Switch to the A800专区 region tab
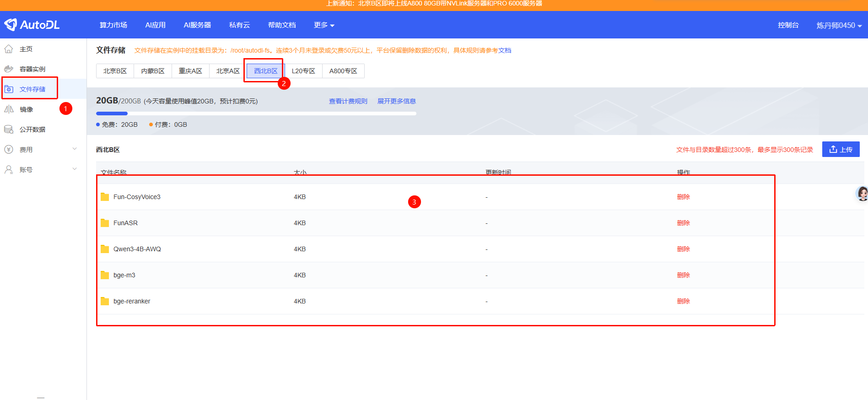868x400 pixels. 343,71
